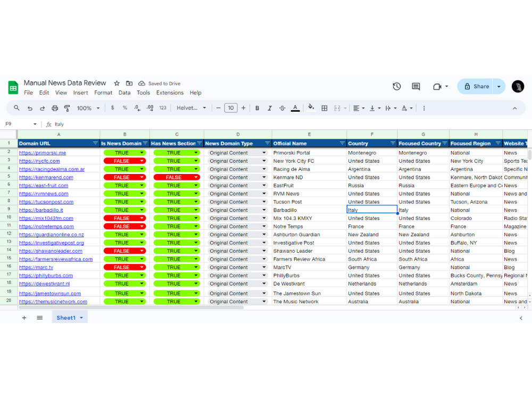The height and width of the screenshot is (399, 532).
Task: Click the borders icon
Action: (x=325, y=108)
